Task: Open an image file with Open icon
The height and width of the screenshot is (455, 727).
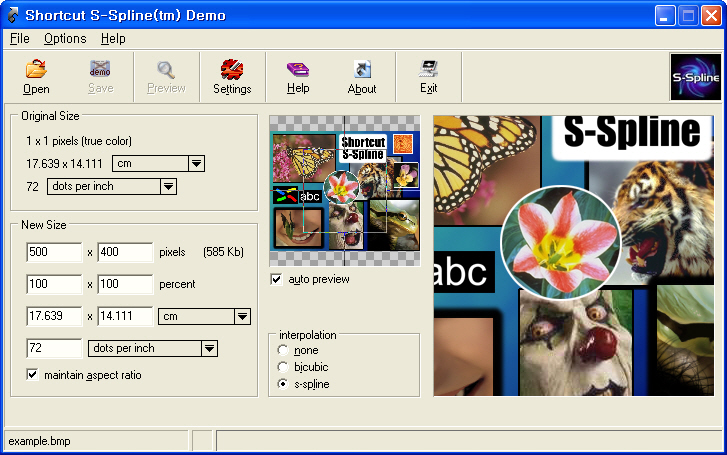Action: pos(36,77)
